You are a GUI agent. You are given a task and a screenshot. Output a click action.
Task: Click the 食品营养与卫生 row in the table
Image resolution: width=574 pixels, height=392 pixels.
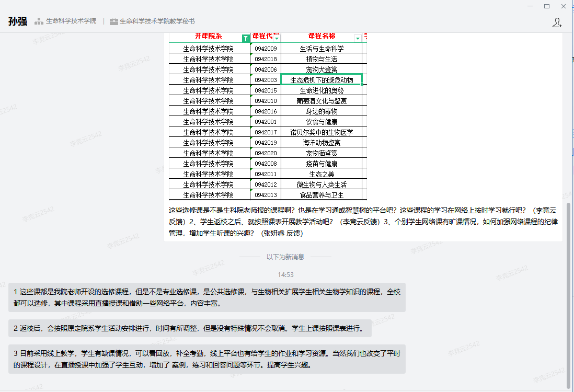click(x=322, y=195)
